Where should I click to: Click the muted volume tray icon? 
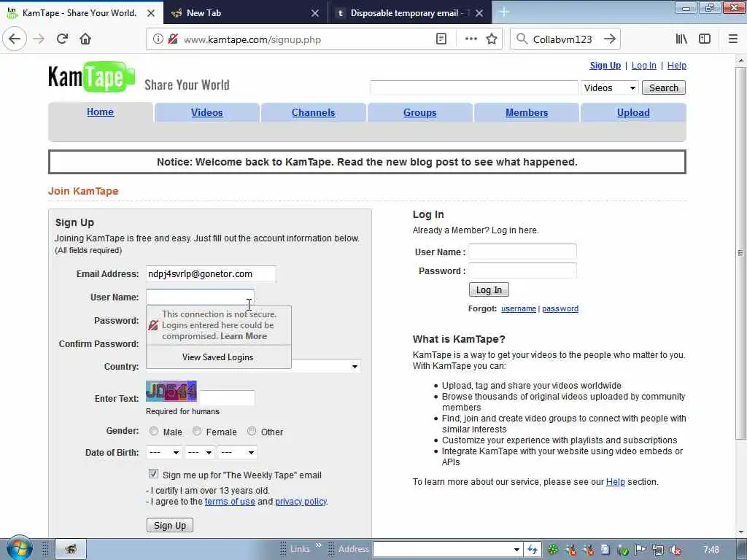click(x=675, y=550)
